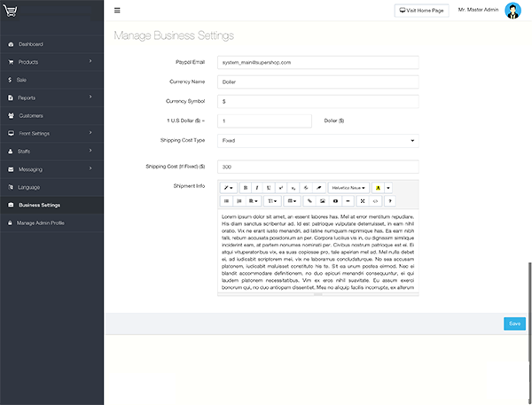
Task: Insert a link in editor
Action: [309, 201]
